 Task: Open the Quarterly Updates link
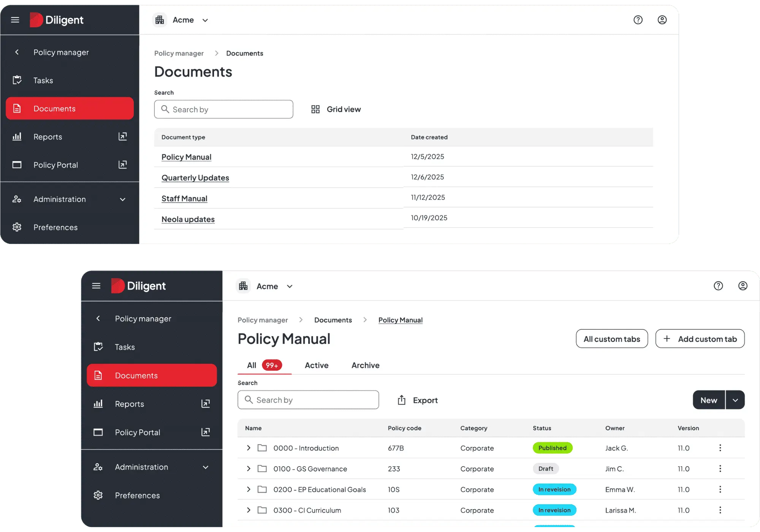click(195, 178)
